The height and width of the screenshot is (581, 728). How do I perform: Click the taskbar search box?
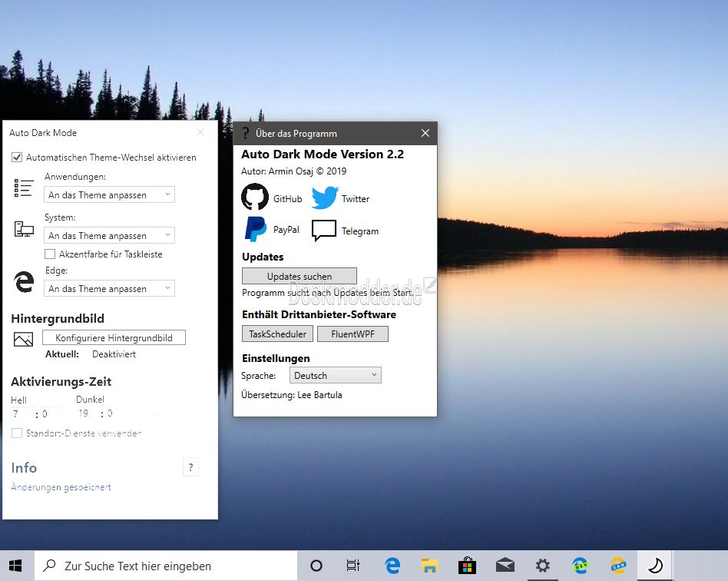[x=166, y=566]
